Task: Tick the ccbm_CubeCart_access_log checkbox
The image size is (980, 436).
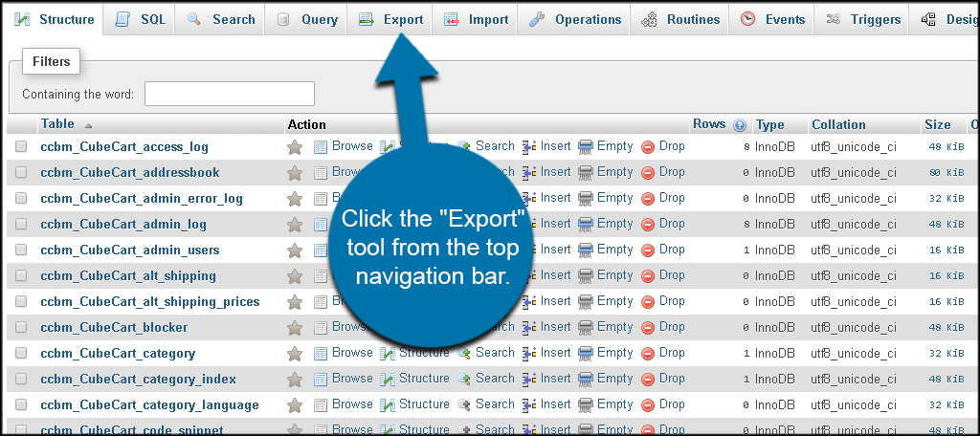Action: (x=21, y=147)
